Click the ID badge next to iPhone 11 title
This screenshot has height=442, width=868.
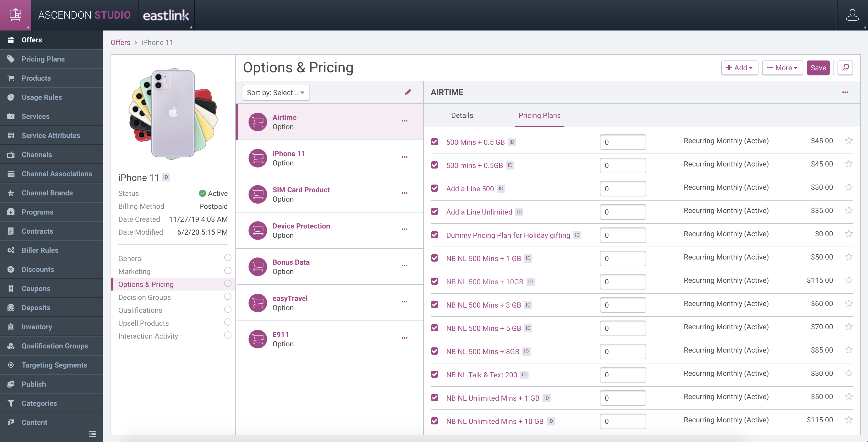[165, 177]
